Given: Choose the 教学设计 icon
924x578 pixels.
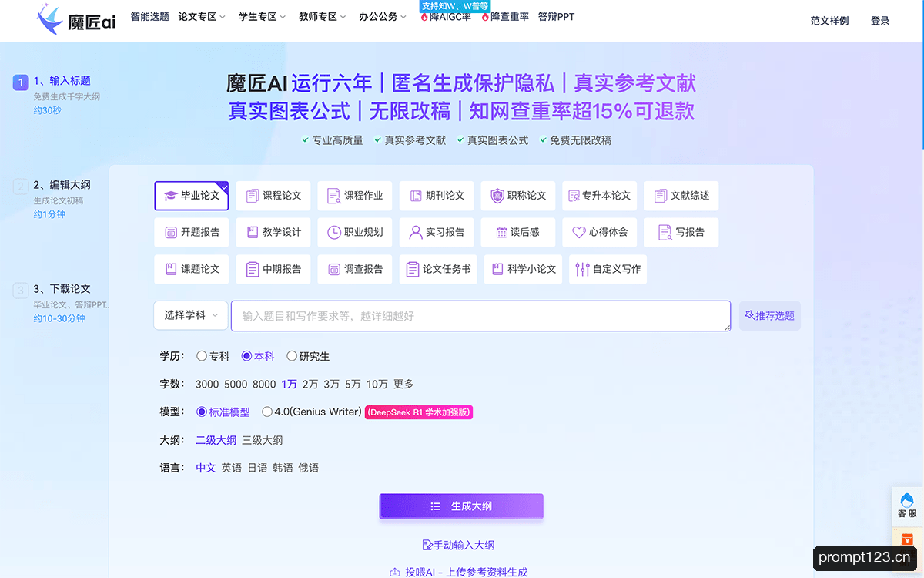Looking at the screenshot, I should (x=252, y=232).
